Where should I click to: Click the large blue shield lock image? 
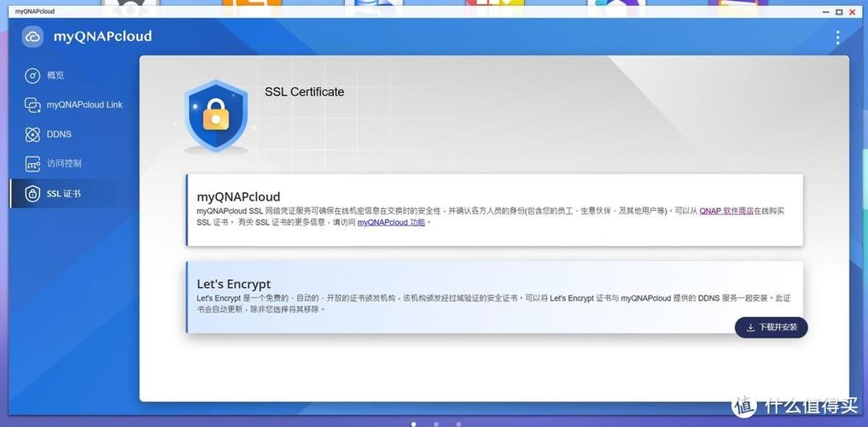216,116
